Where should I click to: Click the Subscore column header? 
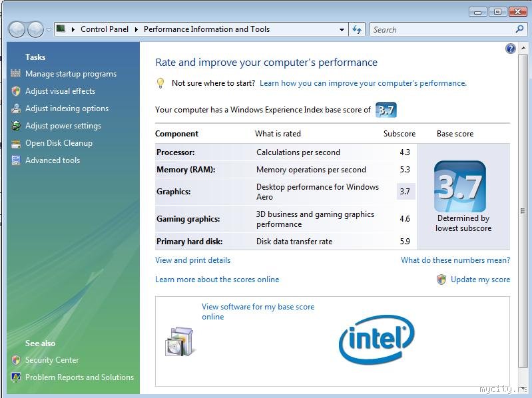click(x=399, y=134)
